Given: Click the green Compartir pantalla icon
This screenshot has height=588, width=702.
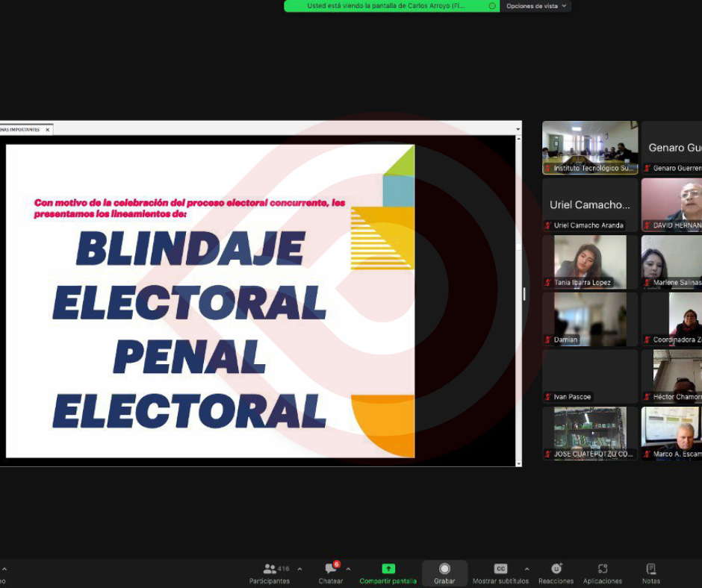Looking at the screenshot, I should point(388,569).
